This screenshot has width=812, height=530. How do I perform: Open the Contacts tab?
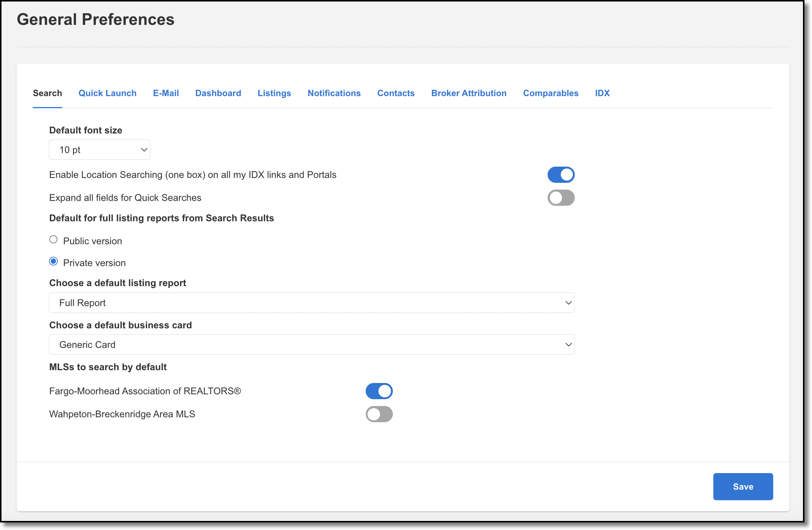[396, 93]
